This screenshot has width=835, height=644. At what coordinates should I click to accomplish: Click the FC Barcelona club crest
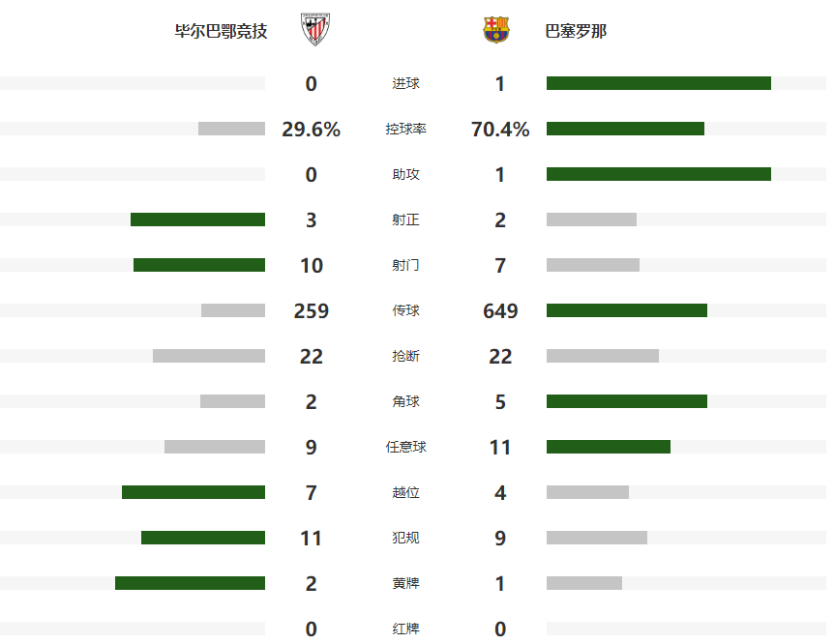(x=496, y=30)
